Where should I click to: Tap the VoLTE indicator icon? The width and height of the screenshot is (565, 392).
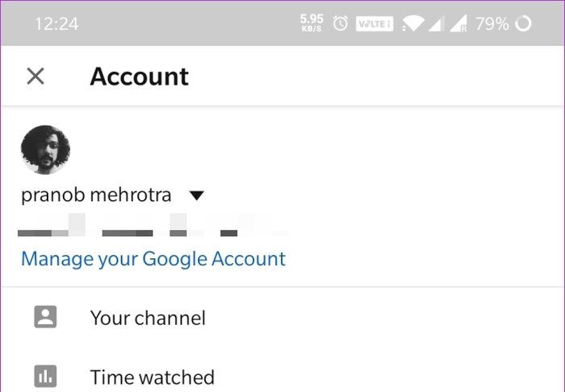[375, 23]
